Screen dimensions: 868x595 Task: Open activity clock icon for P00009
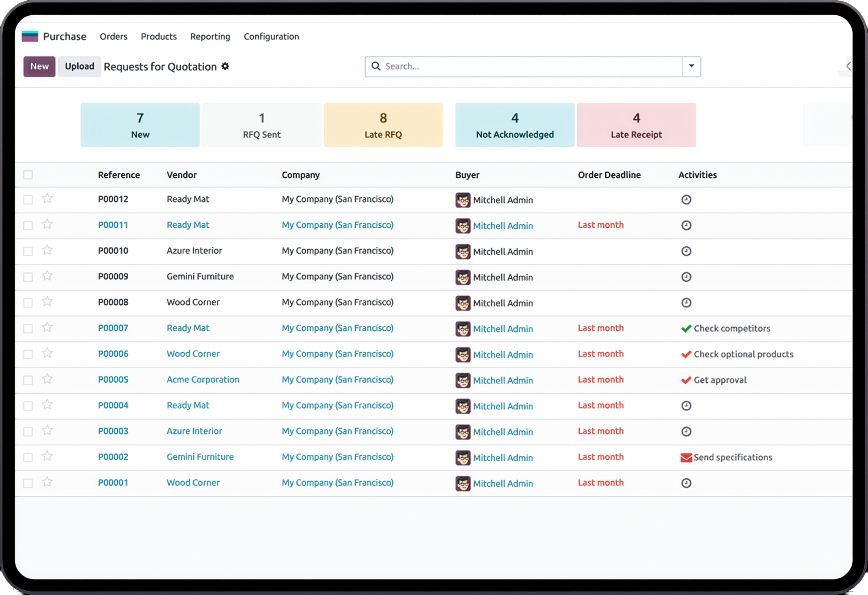(x=686, y=277)
